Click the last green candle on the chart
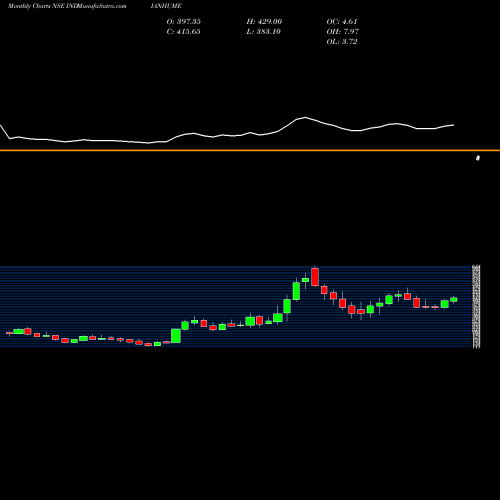This screenshot has height=500, width=500. pyautogui.click(x=454, y=299)
